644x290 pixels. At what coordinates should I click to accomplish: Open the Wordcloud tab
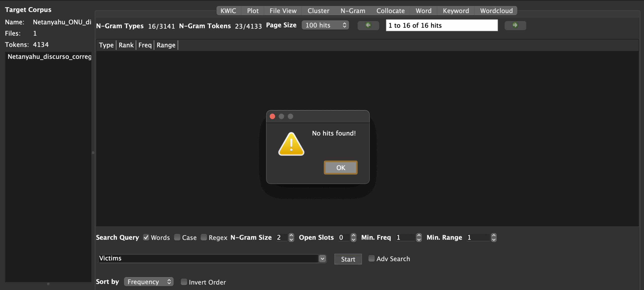(x=496, y=11)
